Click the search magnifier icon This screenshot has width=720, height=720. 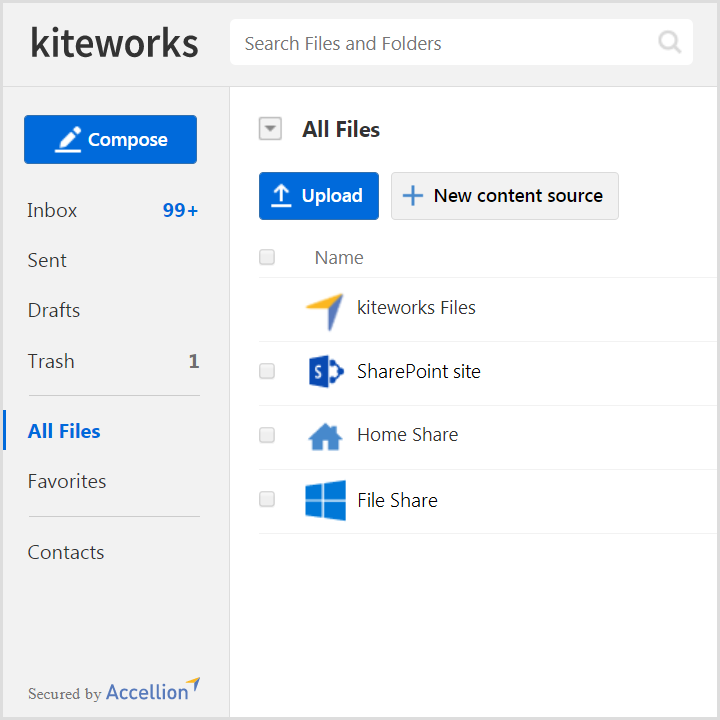tap(669, 42)
